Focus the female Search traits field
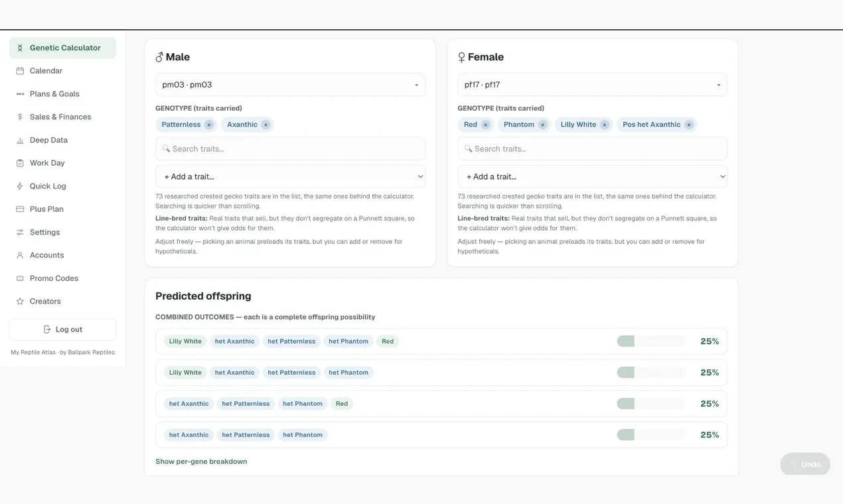The height and width of the screenshot is (504, 843). (x=592, y=149)
